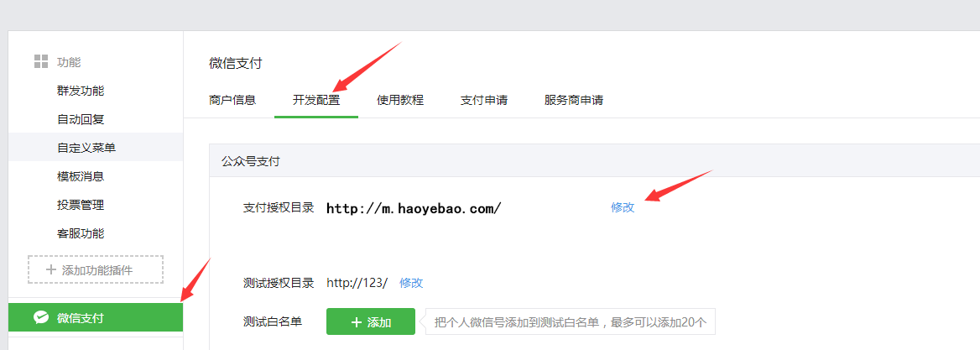Click the 支付授权目录 label

(x=278, y=207)
